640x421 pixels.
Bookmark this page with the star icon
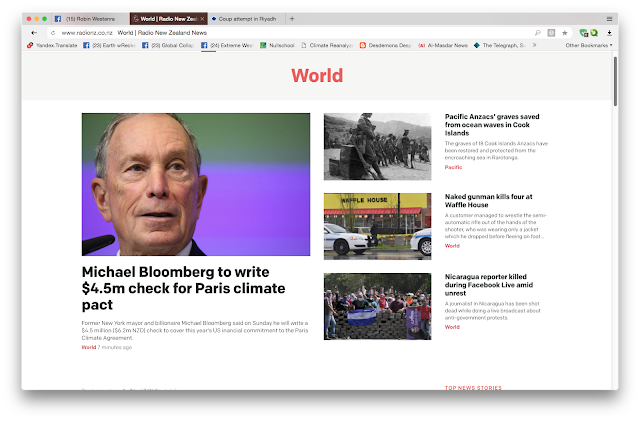click(x=564, y=33)
